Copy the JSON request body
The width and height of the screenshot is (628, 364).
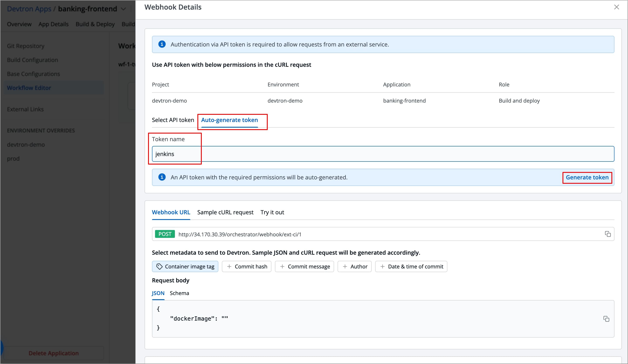[x=606, y=319]
